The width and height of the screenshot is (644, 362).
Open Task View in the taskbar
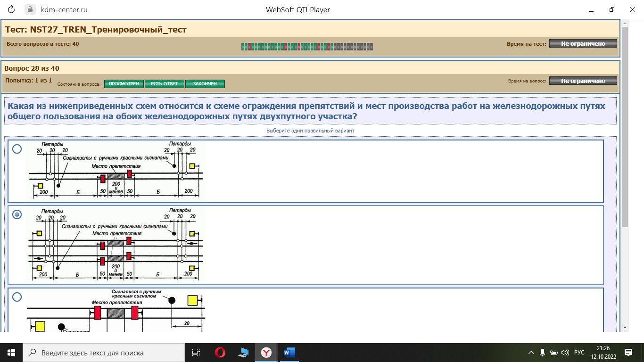click(x=196, y=353)
